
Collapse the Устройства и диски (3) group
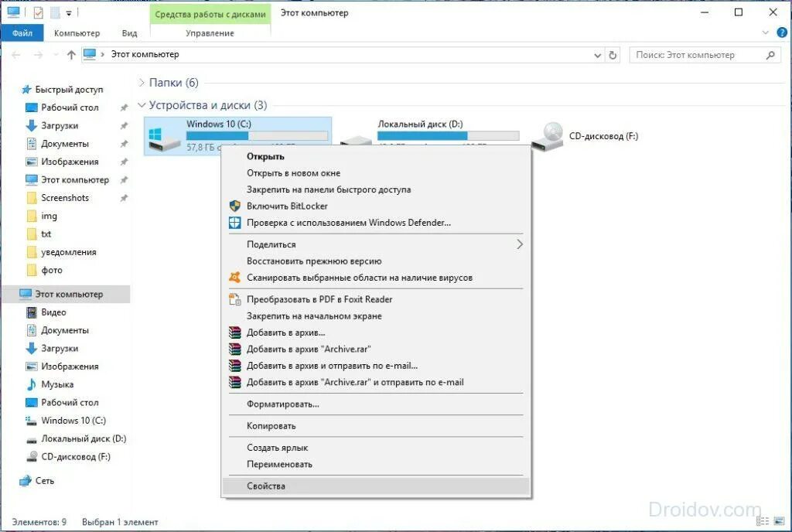pyautogui.click(x=142, y=105)
